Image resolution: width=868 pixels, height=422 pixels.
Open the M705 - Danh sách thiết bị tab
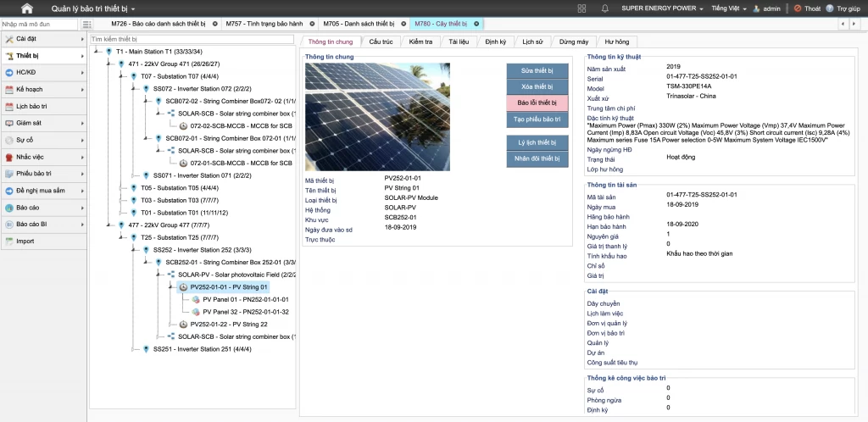[359, 24]
